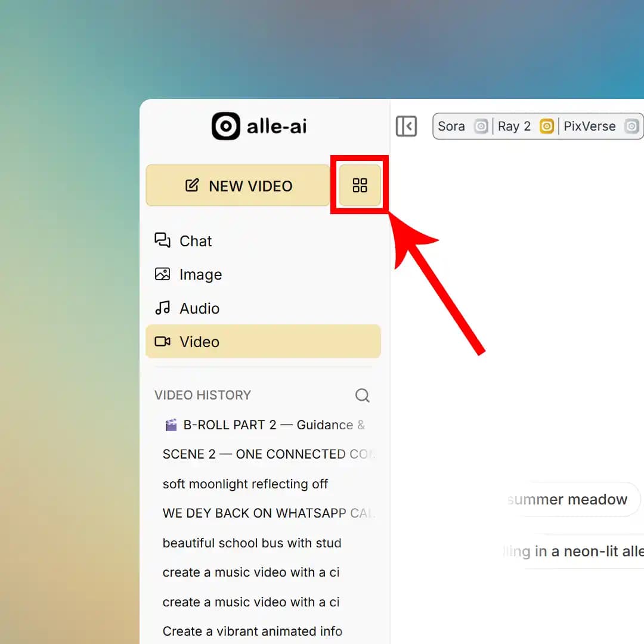Start a new video with NEW VIDEO
Image resolution: width=644 pixels, height=644 pixels.
[238, 185]
